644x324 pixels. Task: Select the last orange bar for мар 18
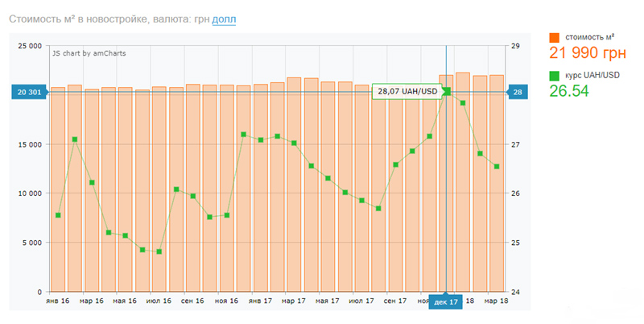(x=497, y=185)
